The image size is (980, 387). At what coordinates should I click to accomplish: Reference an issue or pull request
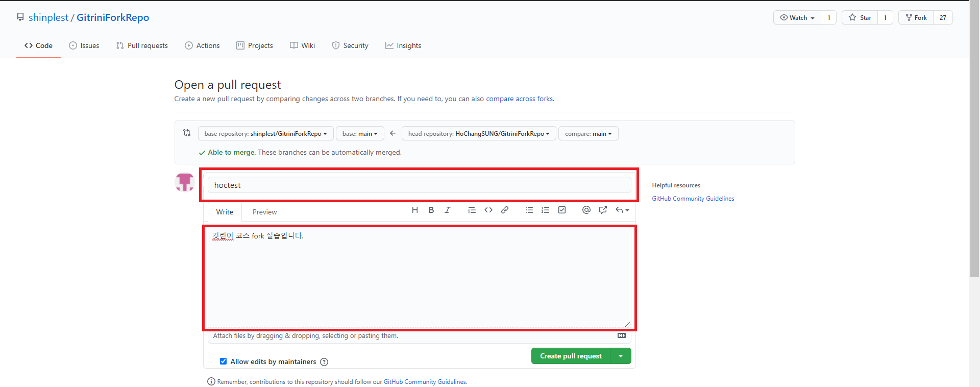pos(603,210)
